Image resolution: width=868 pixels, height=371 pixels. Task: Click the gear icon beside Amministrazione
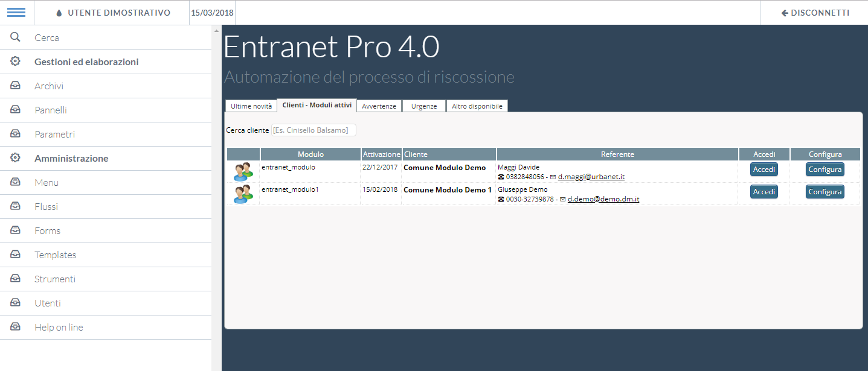coord(16,158)
